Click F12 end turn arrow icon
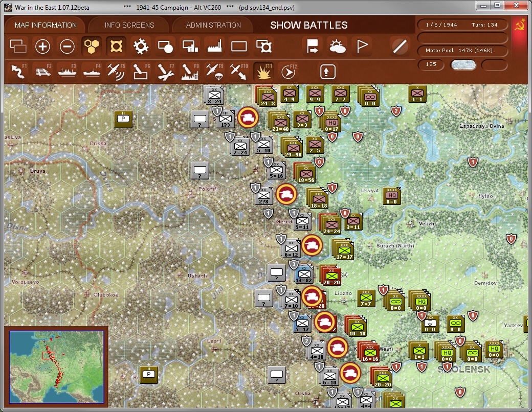This screenshot has height=412, width=532. (289, 71)
